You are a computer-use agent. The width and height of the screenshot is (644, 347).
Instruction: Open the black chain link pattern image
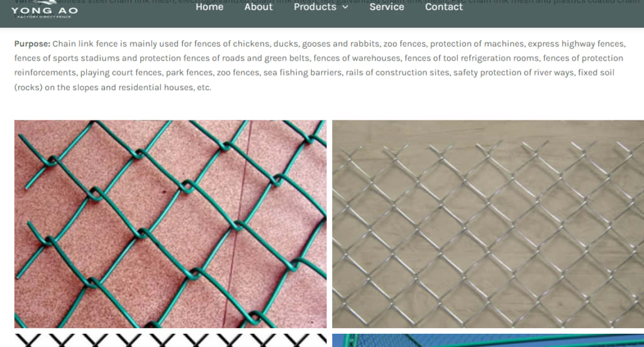(170, 341)
